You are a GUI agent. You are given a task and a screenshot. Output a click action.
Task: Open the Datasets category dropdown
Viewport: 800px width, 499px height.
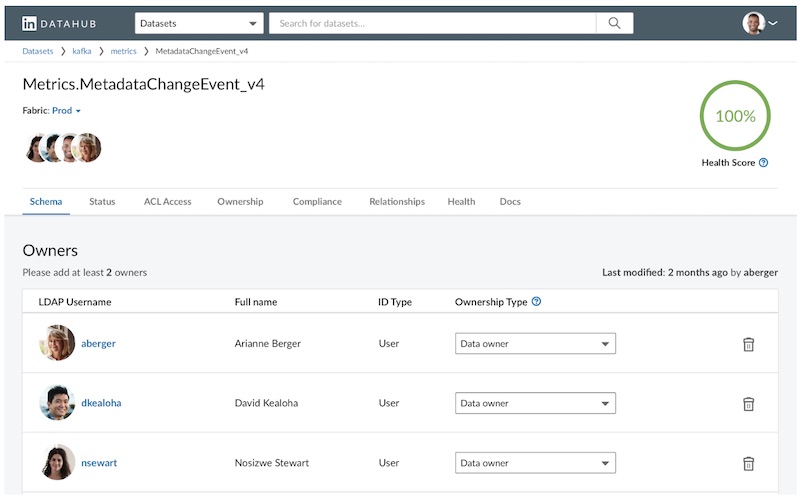pos(199,23)
